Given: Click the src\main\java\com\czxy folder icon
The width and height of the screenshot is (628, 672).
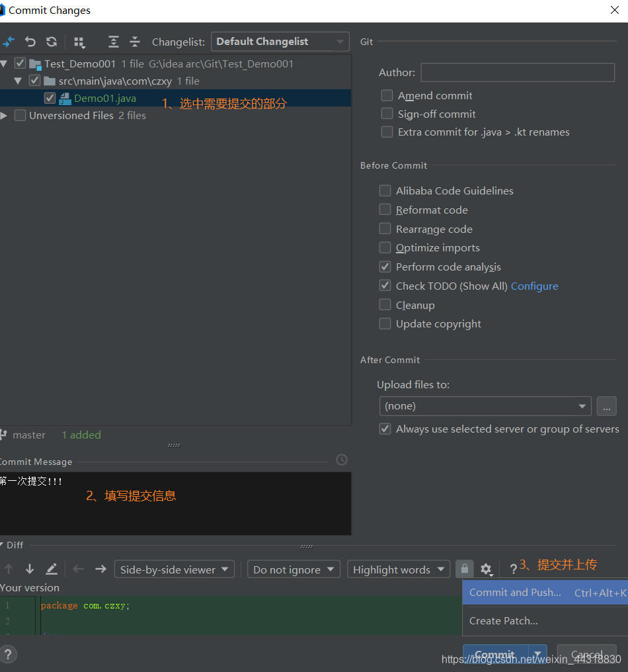Looking at the screenshot, I should click(50, 81).
